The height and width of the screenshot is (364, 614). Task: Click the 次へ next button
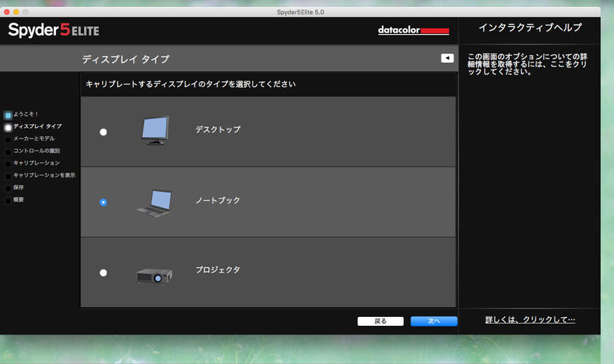(x=434, y=321)
